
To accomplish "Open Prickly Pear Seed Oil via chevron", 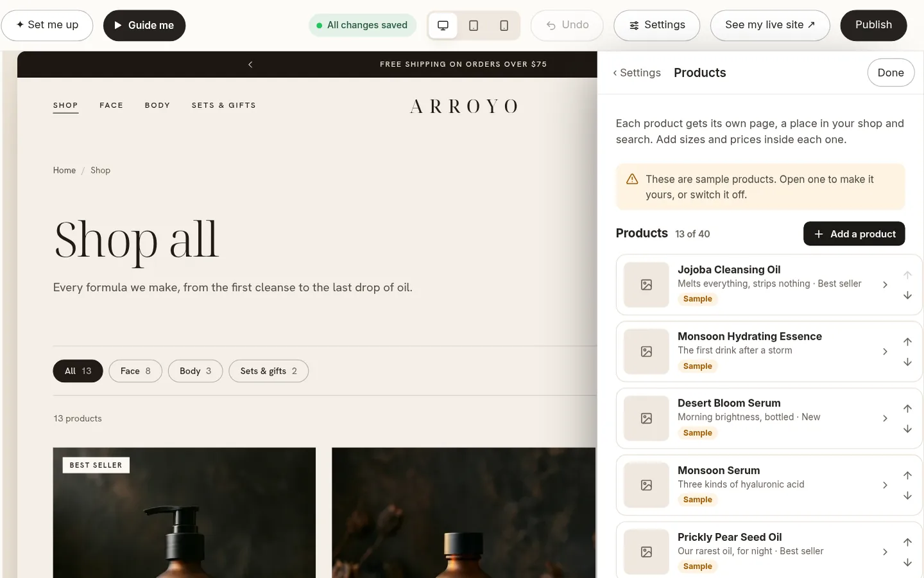I will (x=885, y=552).
